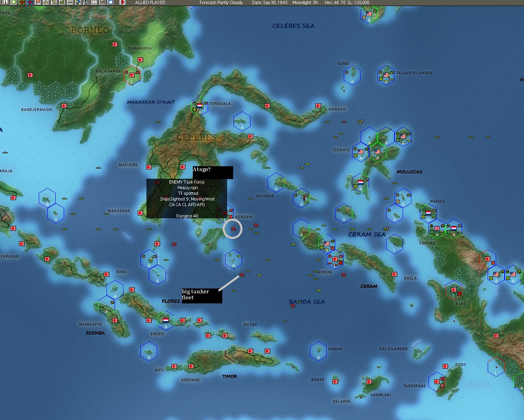This screenshot has height=420, width=524.
Task: Click the red plane on blue toolbar icon
Action: 30,2
